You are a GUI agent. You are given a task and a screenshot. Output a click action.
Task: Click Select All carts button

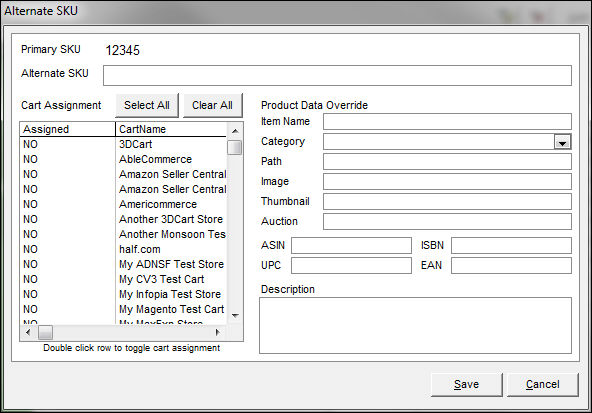coord(147,105)
